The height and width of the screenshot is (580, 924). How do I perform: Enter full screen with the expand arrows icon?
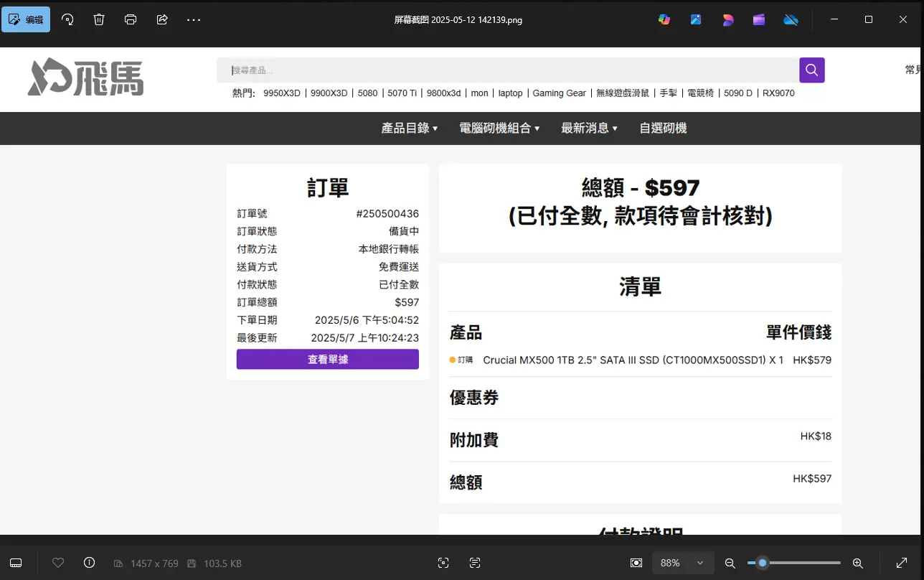[902, 563]
